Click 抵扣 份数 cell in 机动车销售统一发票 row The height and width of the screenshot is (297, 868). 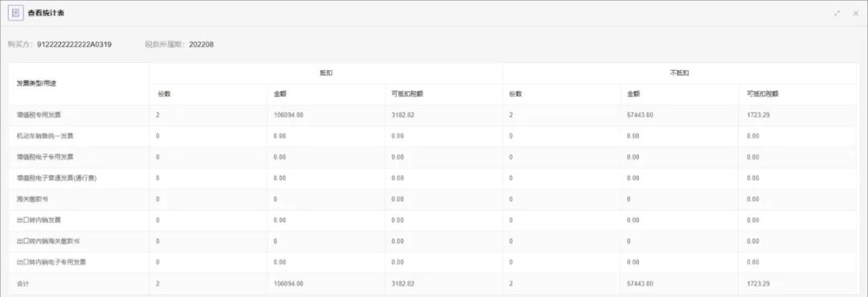(158, 136)
